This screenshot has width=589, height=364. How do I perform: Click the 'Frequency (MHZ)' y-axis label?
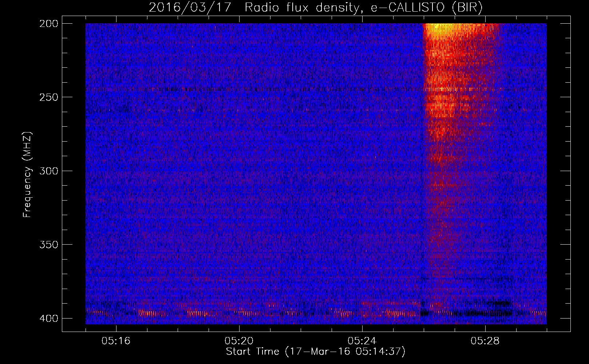click(27, 174)
